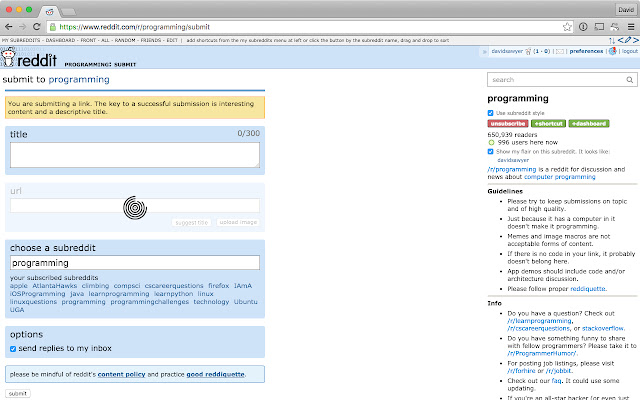This screenshot has height=400, width=640.
Task: Open FRIENDS in the top bar
Action: pyautogui.click(x=151, y=40)
